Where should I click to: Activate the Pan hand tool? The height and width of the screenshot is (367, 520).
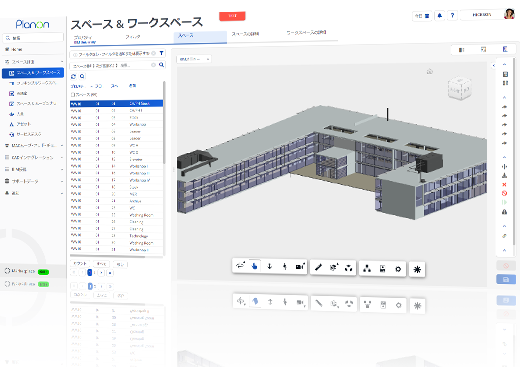tap(255, 267)
